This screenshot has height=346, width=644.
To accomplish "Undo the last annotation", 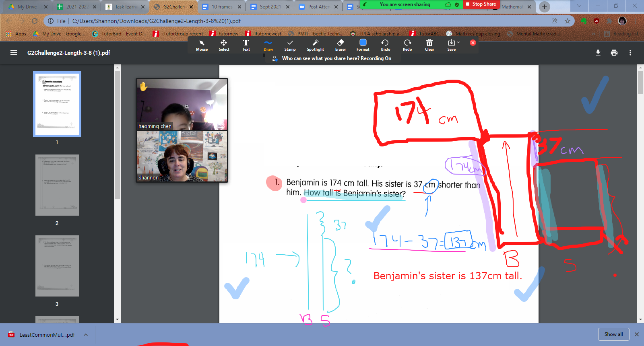I will [x=385, y=45].
